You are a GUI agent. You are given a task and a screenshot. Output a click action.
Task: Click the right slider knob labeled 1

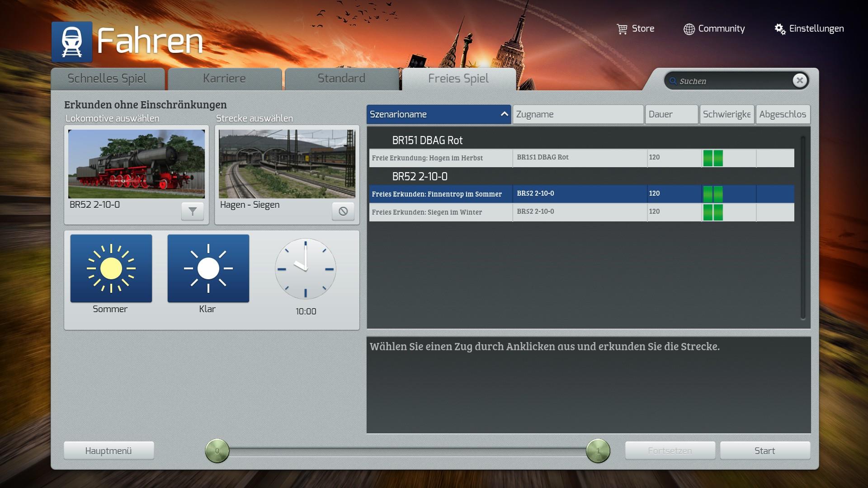point(598,450)
